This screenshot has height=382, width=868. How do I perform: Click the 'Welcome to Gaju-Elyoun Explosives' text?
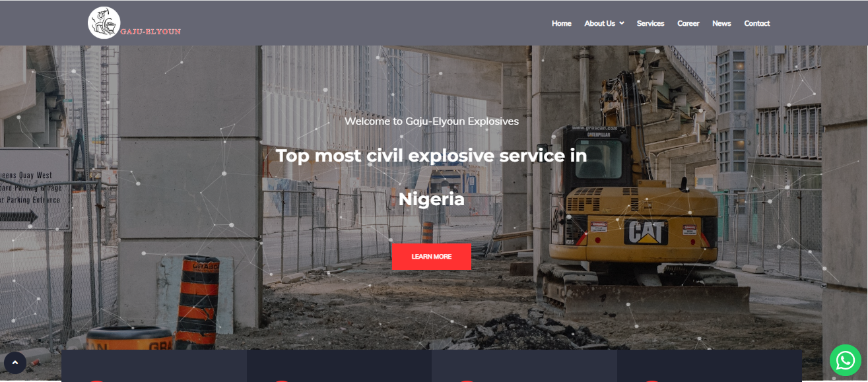click(432, 121)
